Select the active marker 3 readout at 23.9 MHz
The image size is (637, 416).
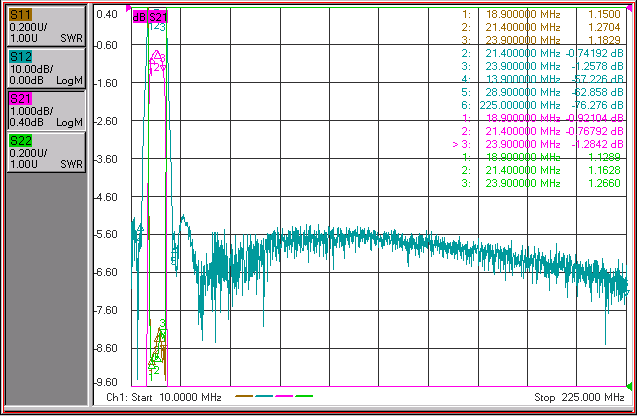(x=538, y=144)
